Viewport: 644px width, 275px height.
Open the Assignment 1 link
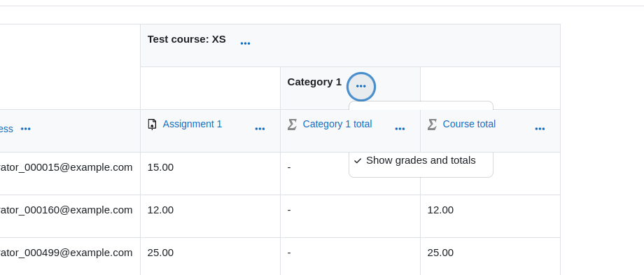[192, 124]
